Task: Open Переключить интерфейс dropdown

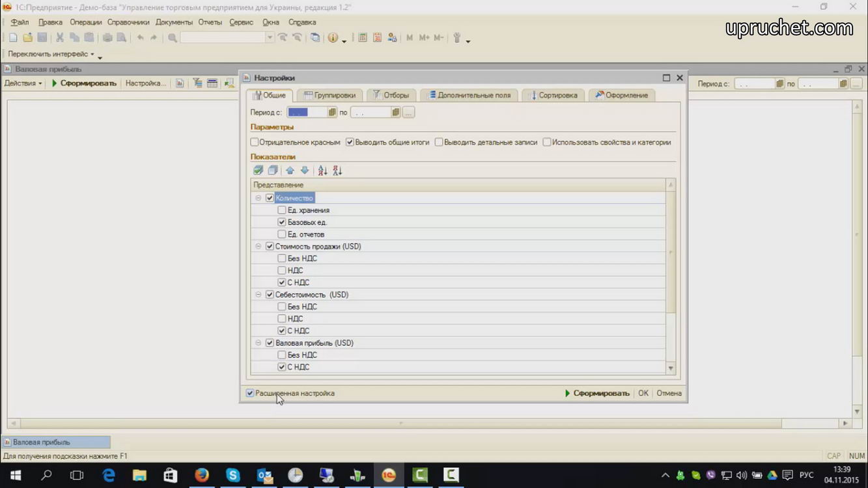Action: 51,54
